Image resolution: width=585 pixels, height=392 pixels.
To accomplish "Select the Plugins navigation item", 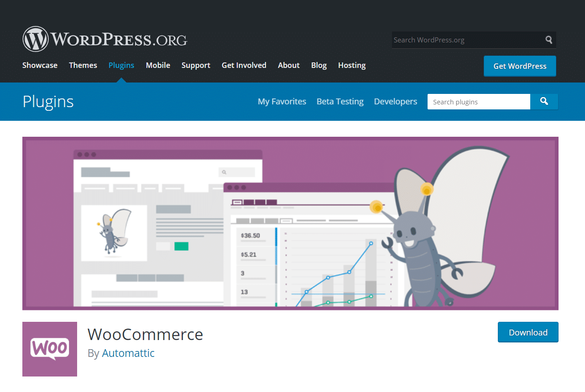I will coord(121,65).
